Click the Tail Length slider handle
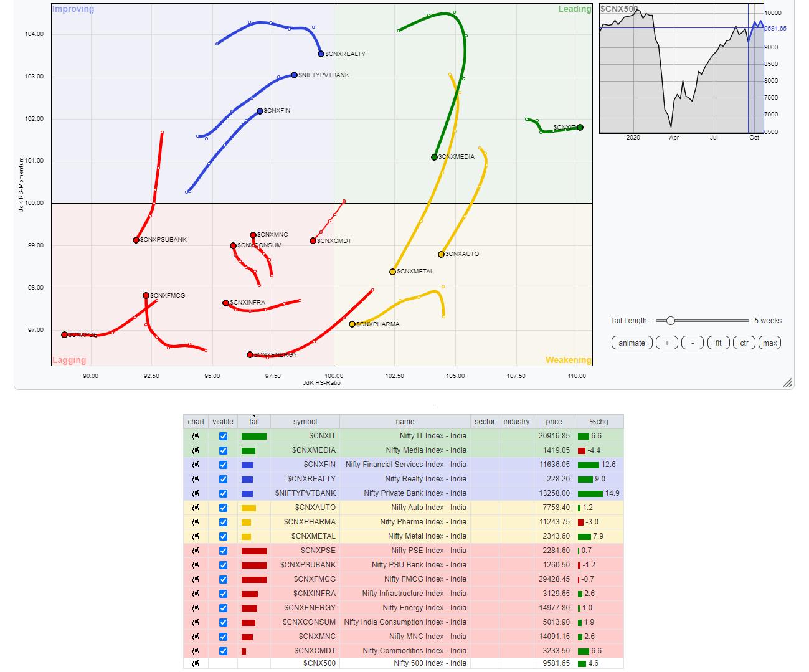Image resolution: width=809 pixels, height=672 pixels. [670, 321]
